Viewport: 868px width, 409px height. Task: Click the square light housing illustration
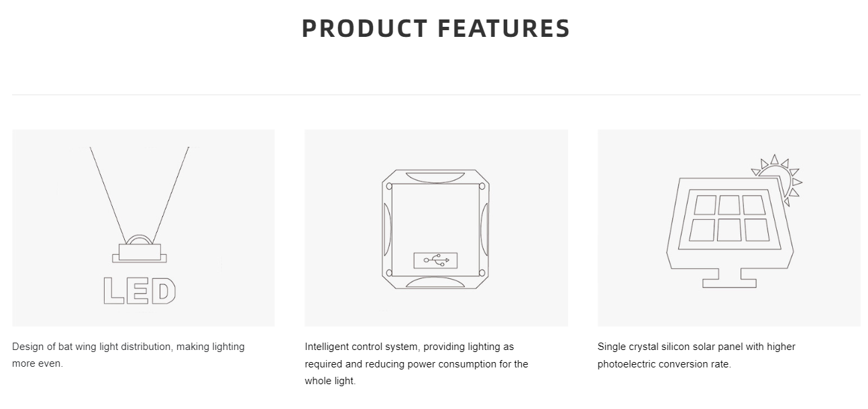click(x=435, y=229)
